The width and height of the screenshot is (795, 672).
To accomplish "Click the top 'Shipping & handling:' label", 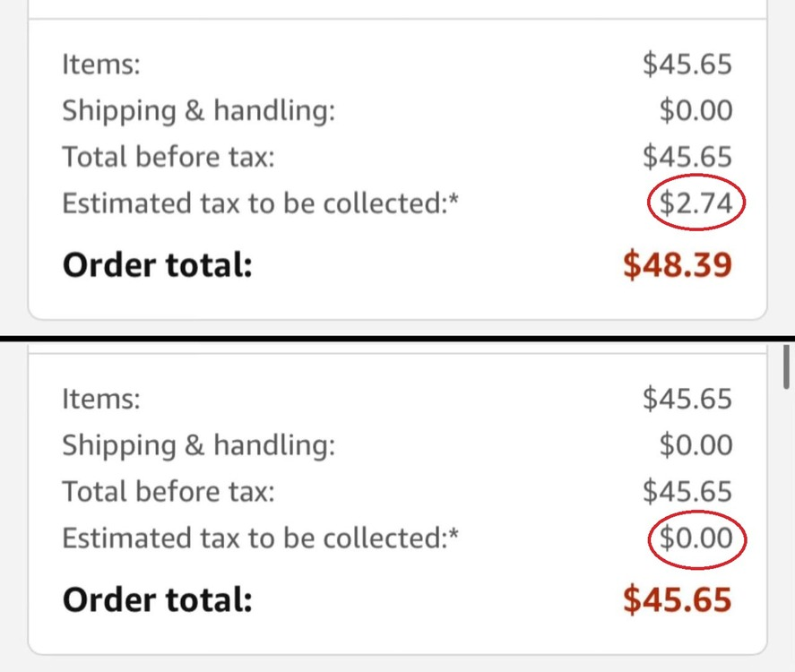I will pyautogui.click(x=199, y=111).
